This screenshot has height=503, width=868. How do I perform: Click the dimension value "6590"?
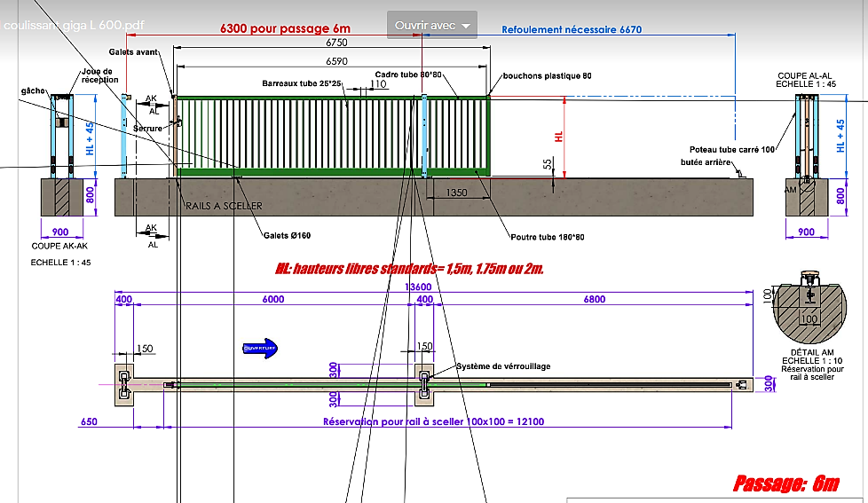point(336,61)
